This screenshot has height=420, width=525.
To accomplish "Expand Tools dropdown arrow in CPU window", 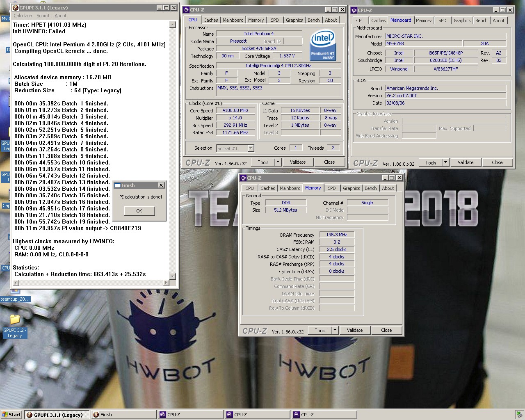I will [x=278, y=162].
